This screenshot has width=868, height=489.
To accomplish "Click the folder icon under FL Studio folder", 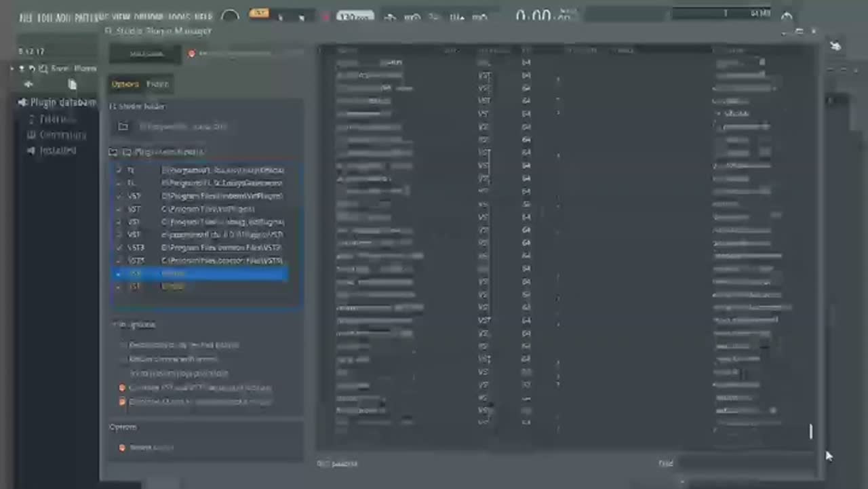I will [x=123, y=127].
